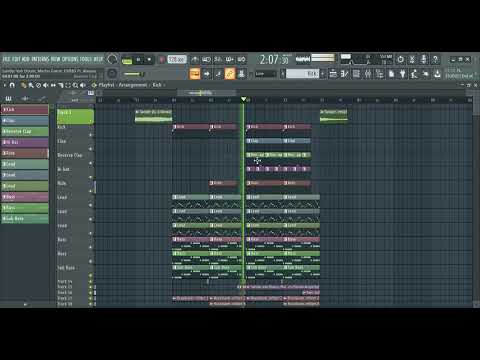480x360 pixels.
Task: Select the playlist Zoom magnifier tool
Action: pyautogui.click(x=76, y=85)
